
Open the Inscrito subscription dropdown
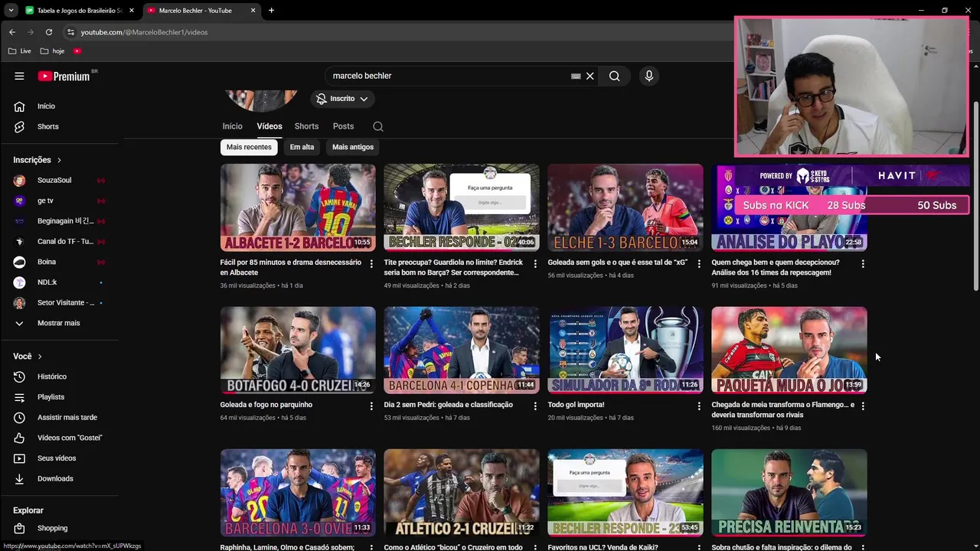click(342, 99)
